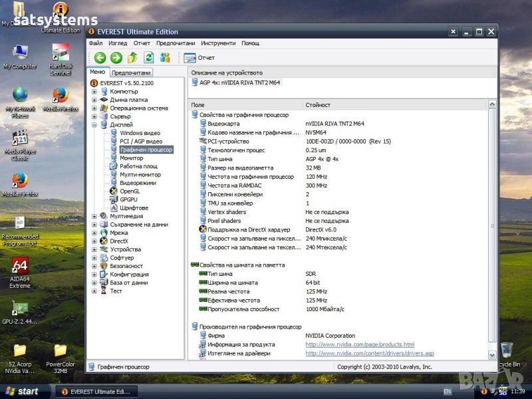Viewport: 532px width, 399px height.
Task: Collapse the Дисплей tree node
Action: (94, 125)
